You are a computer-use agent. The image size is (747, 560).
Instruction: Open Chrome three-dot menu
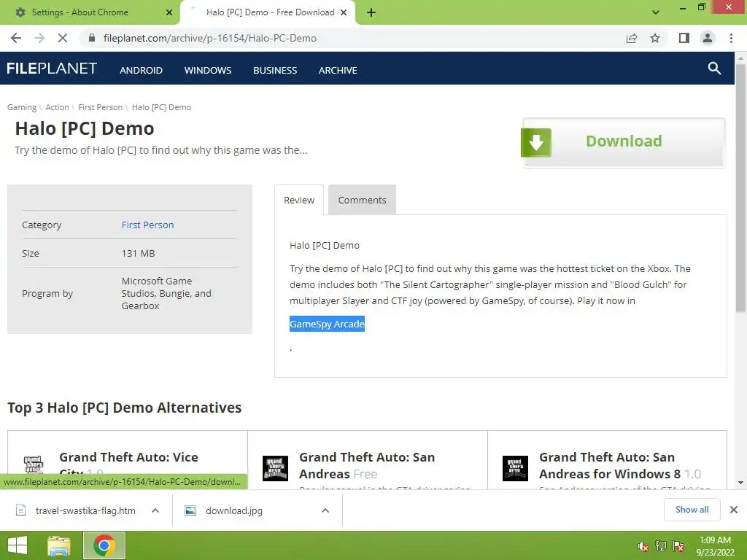point(731,38)
